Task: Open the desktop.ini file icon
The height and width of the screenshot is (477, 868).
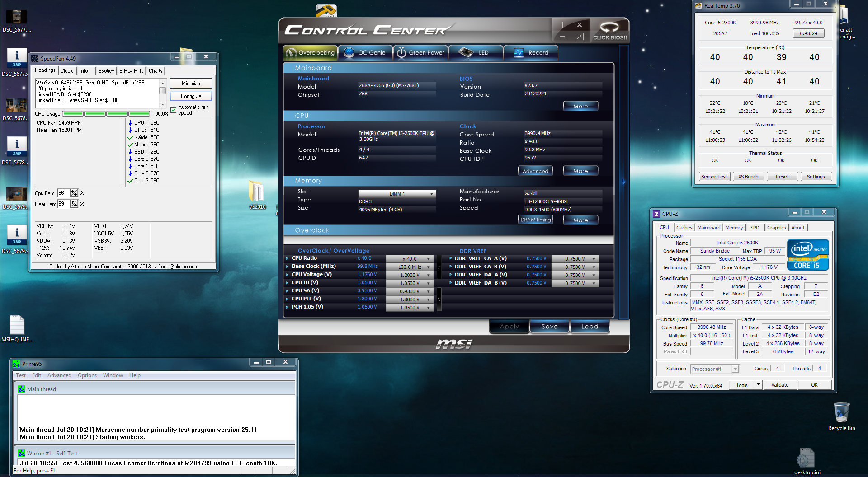Action: 807,458
